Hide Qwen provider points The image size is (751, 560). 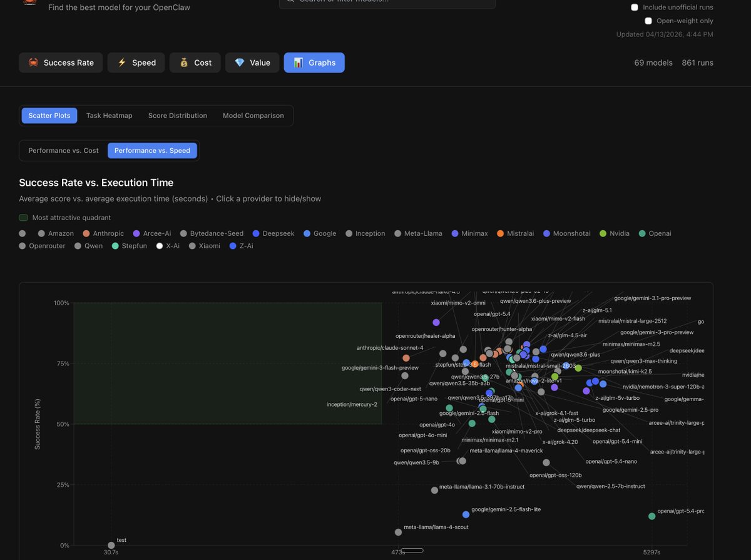[88, 246]
